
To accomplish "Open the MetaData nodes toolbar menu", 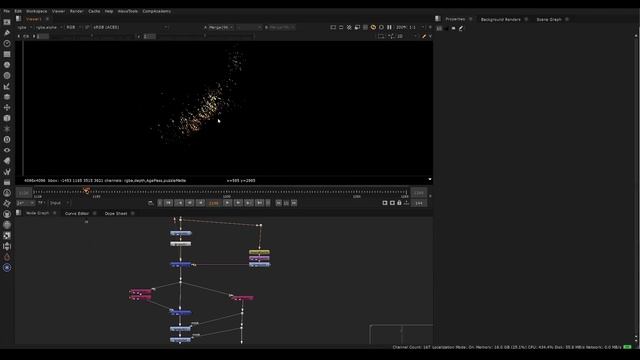I will [7, 161].
